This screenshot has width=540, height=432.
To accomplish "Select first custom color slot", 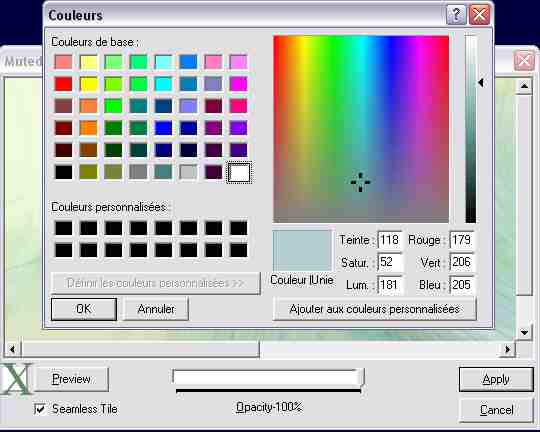I will tap(64, 228).
